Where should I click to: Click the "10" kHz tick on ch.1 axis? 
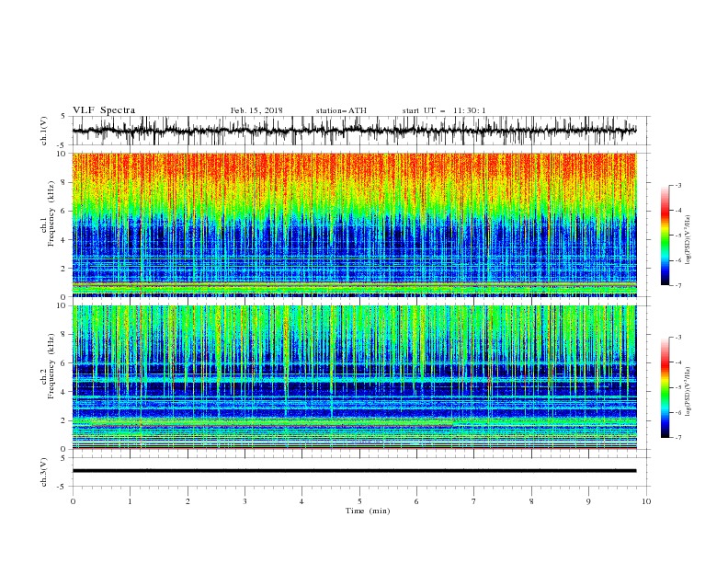[63, 154]
